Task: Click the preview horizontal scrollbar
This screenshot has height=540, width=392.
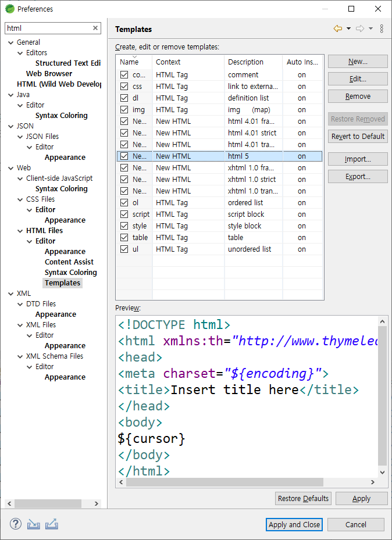Action: coord(225,482)
